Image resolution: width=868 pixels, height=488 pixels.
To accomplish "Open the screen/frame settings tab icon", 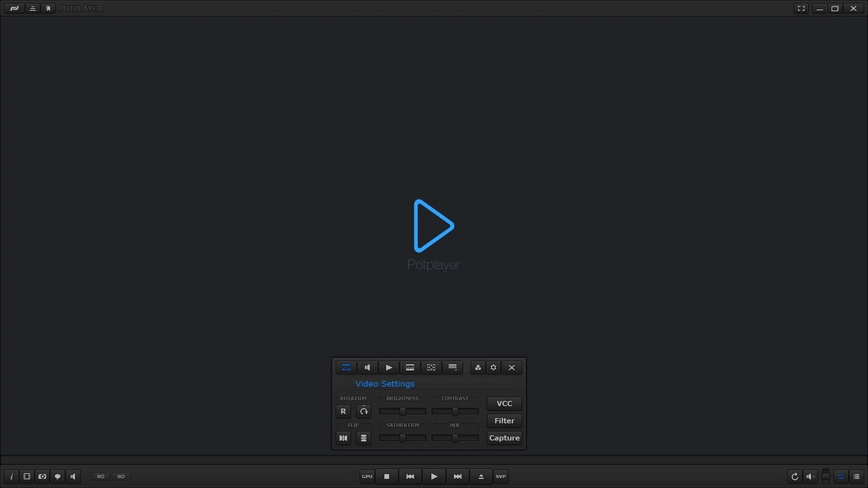I will point(431,367).
